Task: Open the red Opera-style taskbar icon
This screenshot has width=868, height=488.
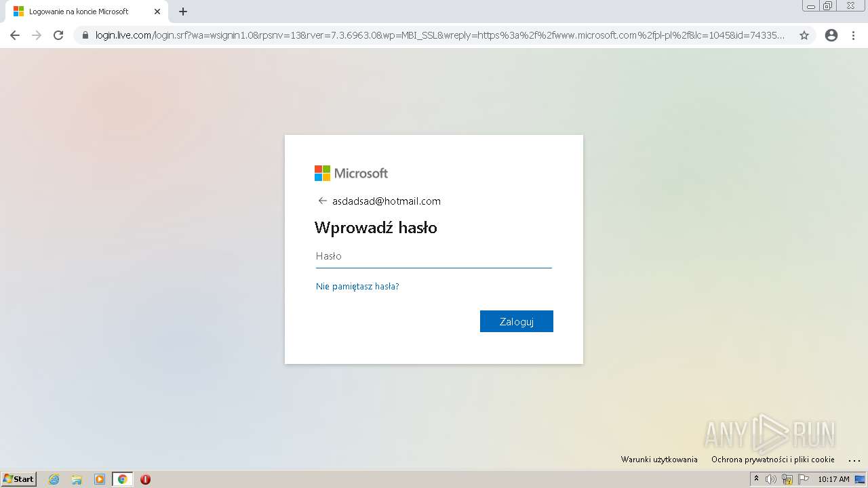Action: click(145, 479)
